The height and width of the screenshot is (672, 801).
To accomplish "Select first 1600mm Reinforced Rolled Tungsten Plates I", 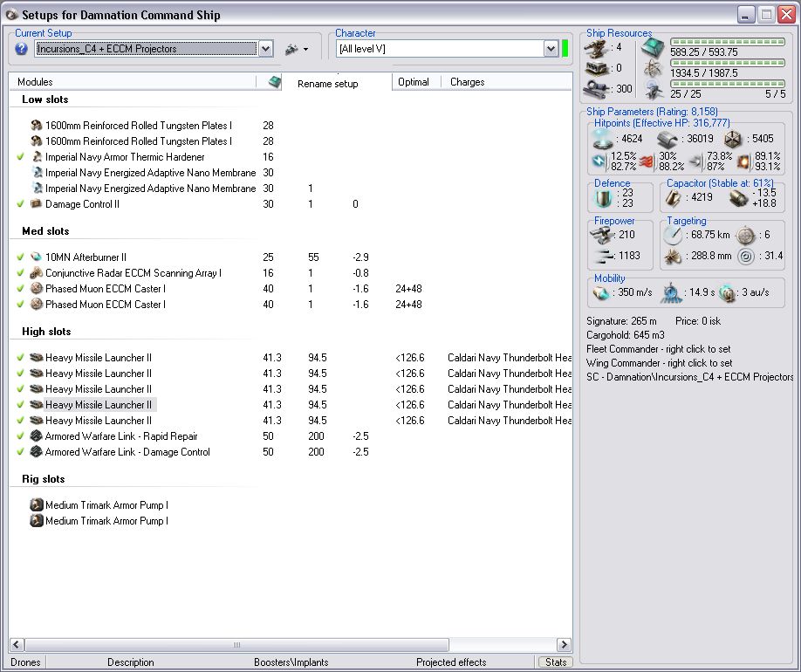I will coord(139,126).
